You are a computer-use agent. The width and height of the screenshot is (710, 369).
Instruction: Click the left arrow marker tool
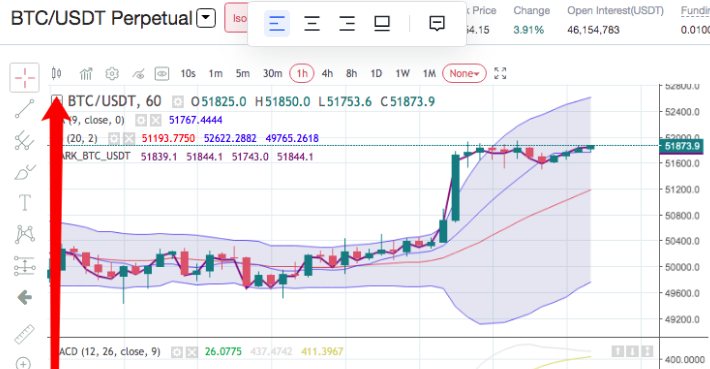point(24,297)
